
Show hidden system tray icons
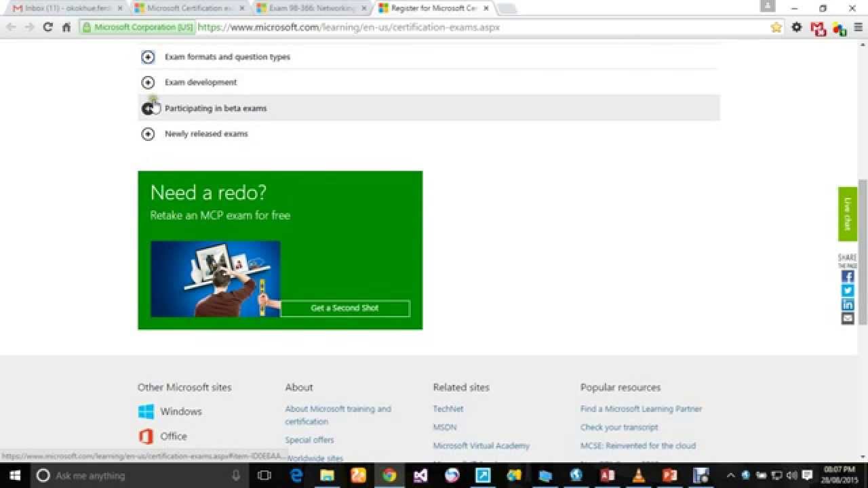point(730,475)
